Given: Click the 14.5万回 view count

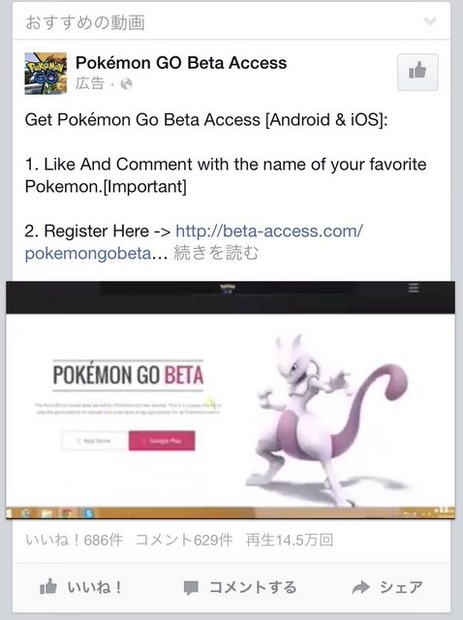Looking at the screenshot, I should (x=289, y=540).
